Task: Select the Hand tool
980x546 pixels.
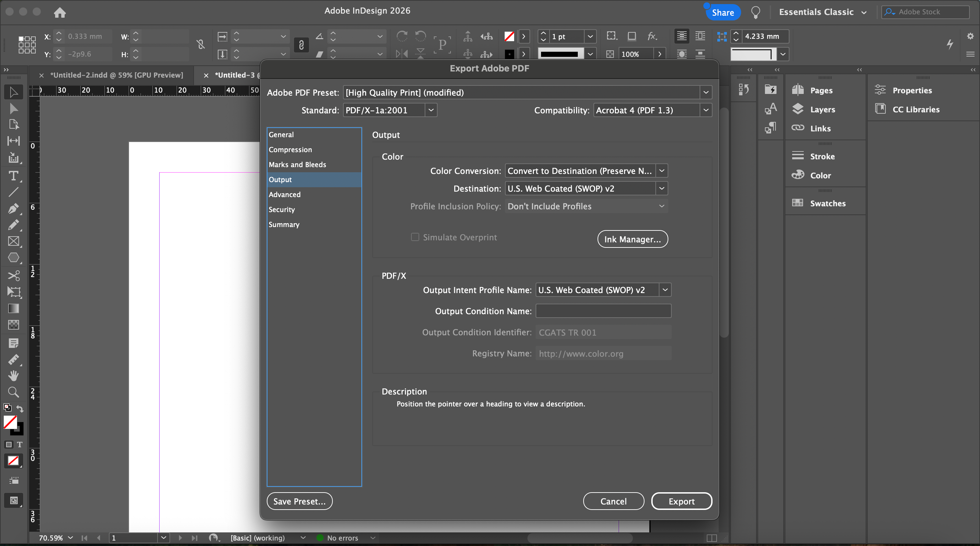Action: (x=13, y=375)
